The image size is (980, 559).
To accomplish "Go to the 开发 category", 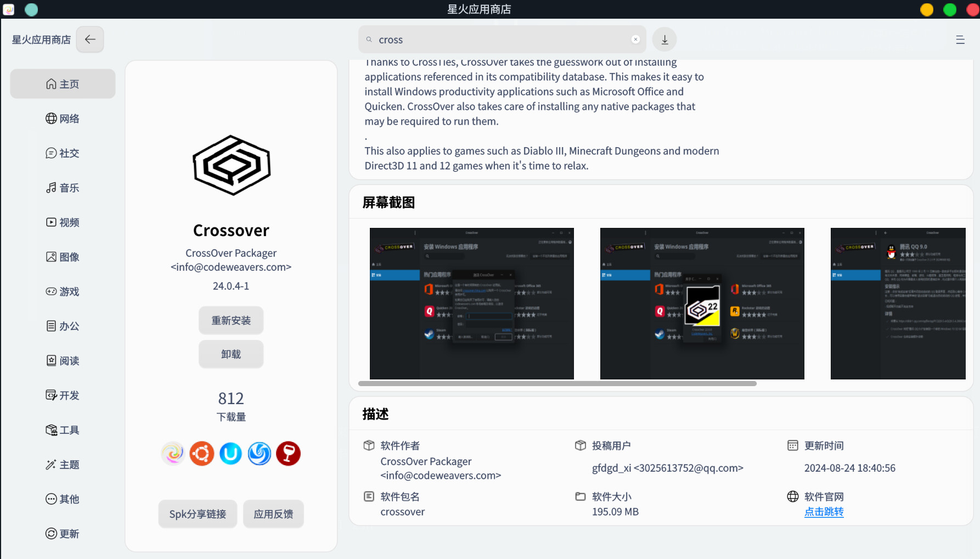I will point(63,395).
